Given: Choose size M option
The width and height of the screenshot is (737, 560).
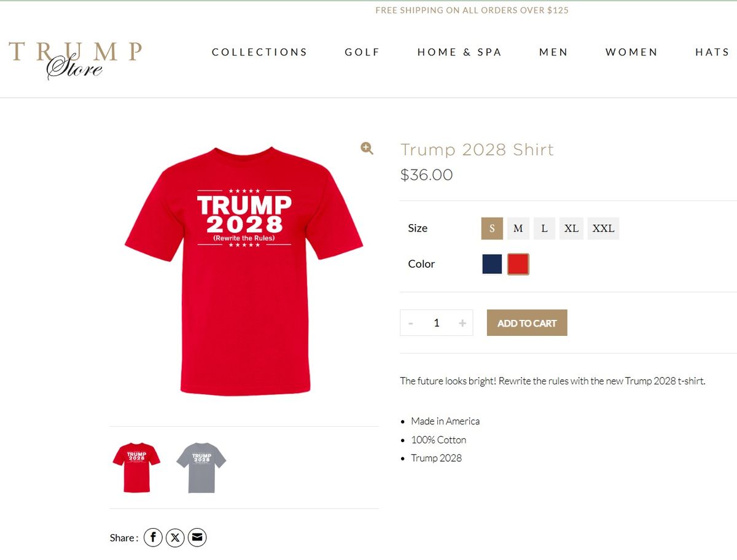Looking at the screenshot, I should point(518,228).
